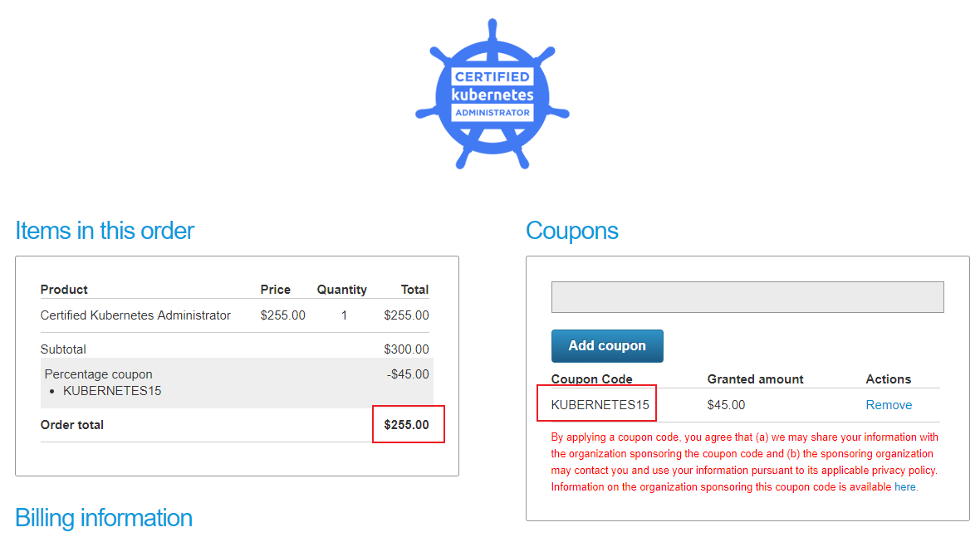Click the KUBERNETES15 bullet under Percentage coupon
980x542 pixels.
112,390
